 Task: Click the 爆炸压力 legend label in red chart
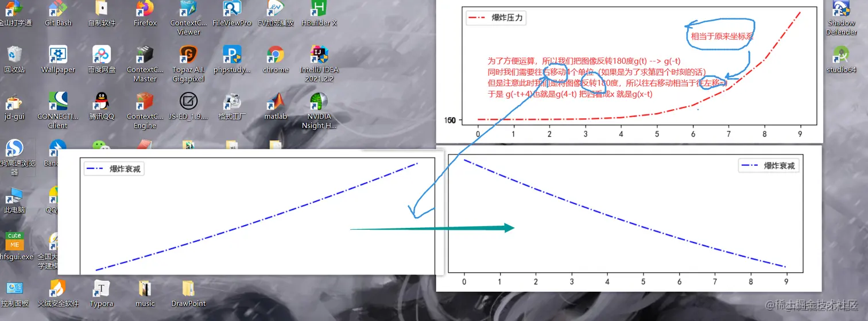[x=507, y=18]
